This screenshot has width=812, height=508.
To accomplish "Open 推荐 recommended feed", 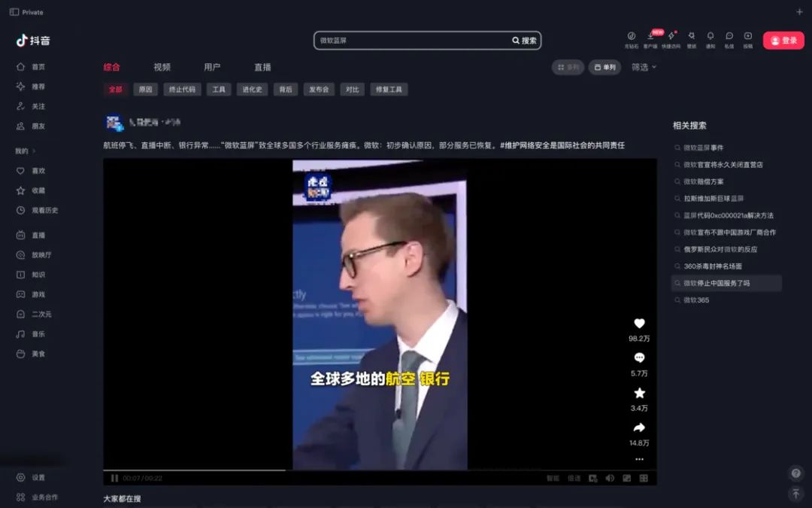I will coord(31,87).
